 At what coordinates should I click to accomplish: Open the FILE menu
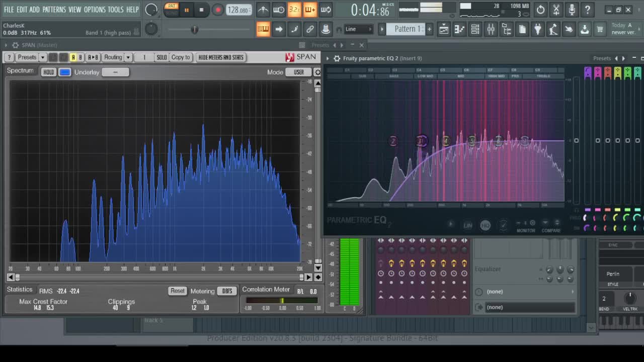[x=9, y=10]
